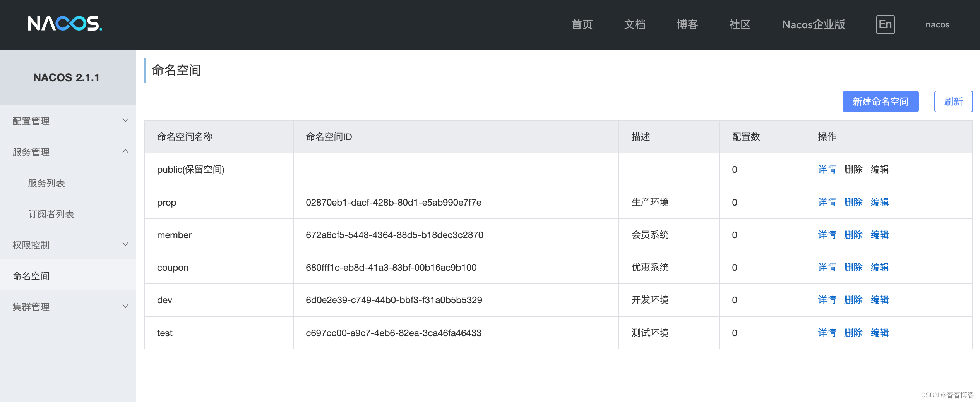Click the 会员系统 description cell
Image resolution: width=980 pixels, height=402 pixels.
click(x=669, y=235)
